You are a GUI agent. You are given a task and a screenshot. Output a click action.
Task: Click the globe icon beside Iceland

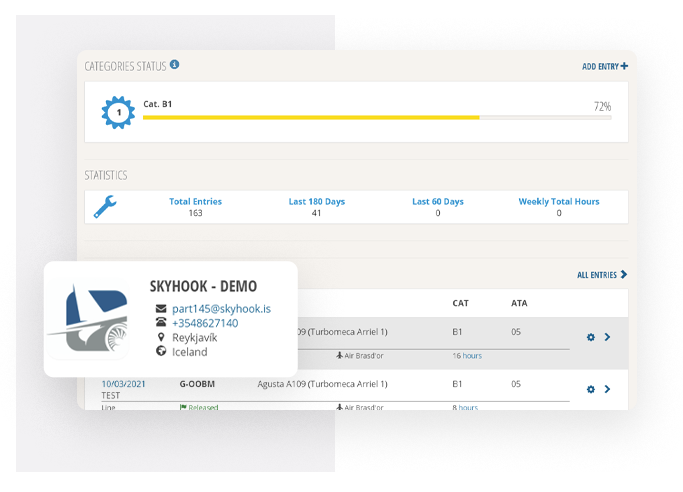[x=161, y=352]
